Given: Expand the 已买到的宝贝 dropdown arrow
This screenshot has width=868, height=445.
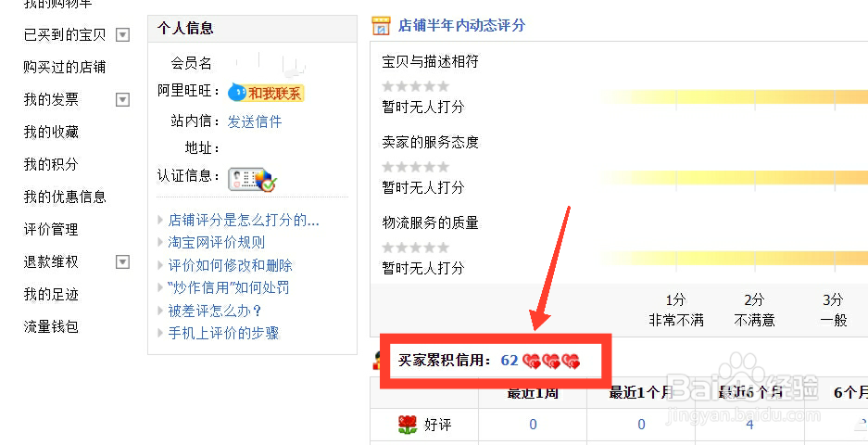Looking at the screenshot, I should (x=122, y=35).
